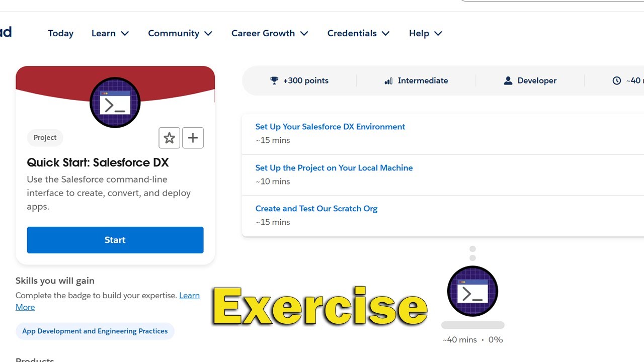Click the Project type label

coord(45,138)
